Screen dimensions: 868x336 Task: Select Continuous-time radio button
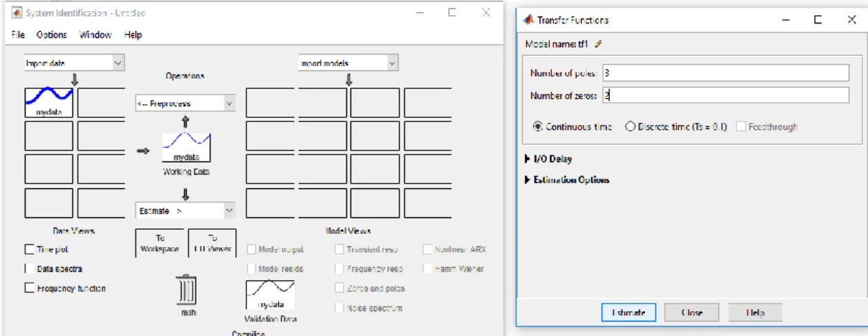click(x=537, y=127)
